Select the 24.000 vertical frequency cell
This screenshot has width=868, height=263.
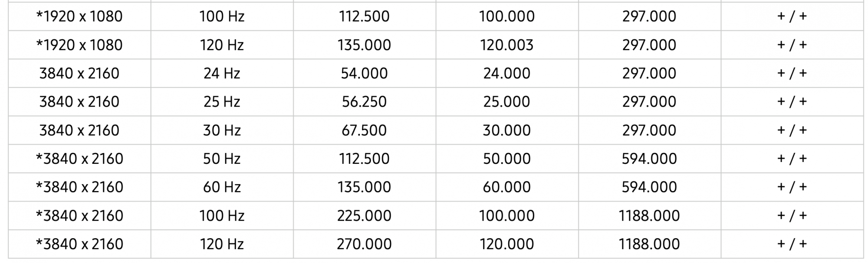pos(506,74)
